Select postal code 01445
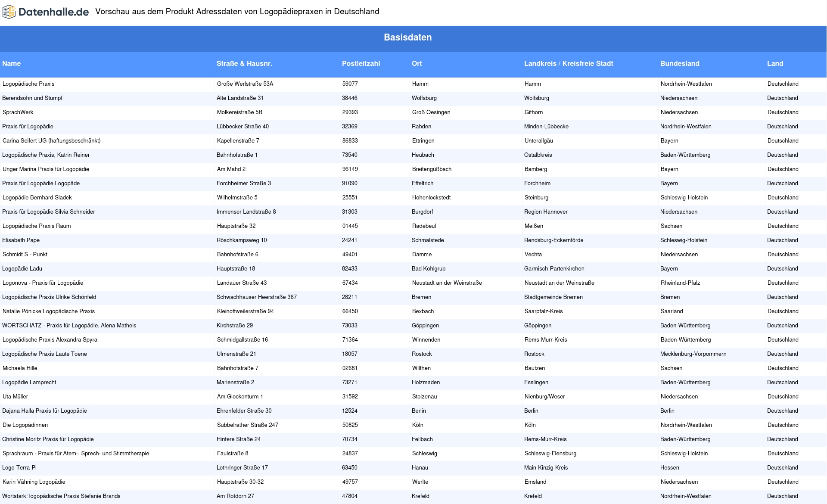The height and width of the screenshot is (504, 827). [350, 226]
